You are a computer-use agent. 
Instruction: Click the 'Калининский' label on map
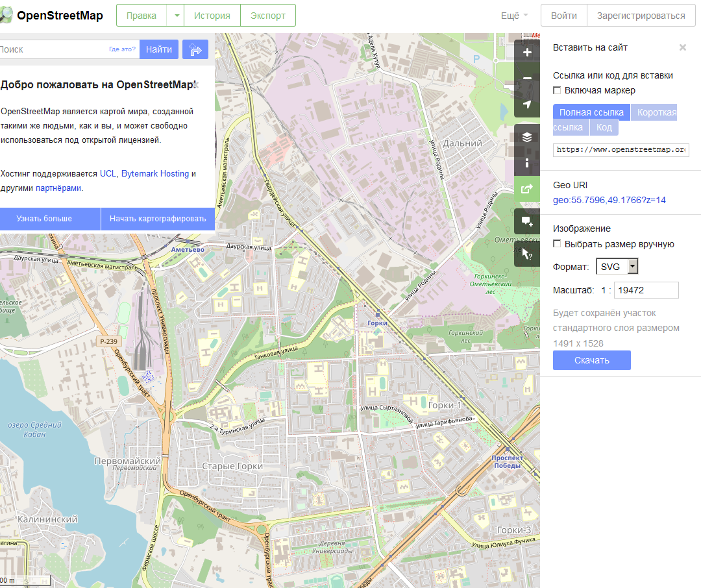[x=47, y=519]
